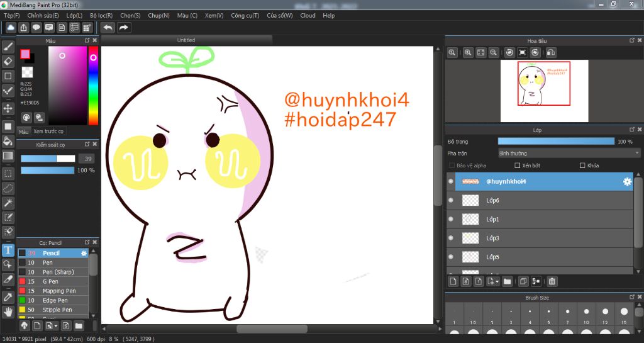Screen dimensions: 644x343
Task: Hide the Lớp1 layer
Action: pos(451,219)
